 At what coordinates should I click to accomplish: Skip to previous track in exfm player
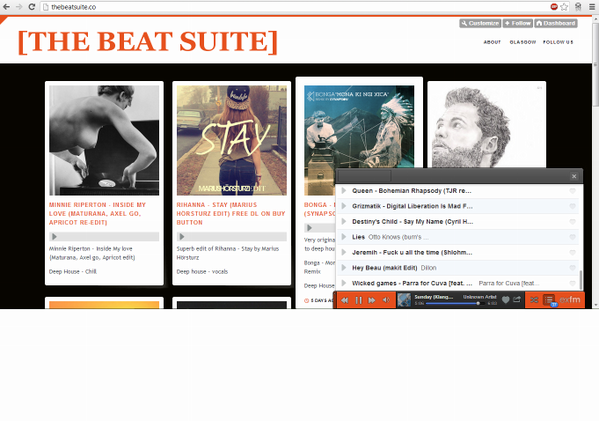(x=345, y=300)
